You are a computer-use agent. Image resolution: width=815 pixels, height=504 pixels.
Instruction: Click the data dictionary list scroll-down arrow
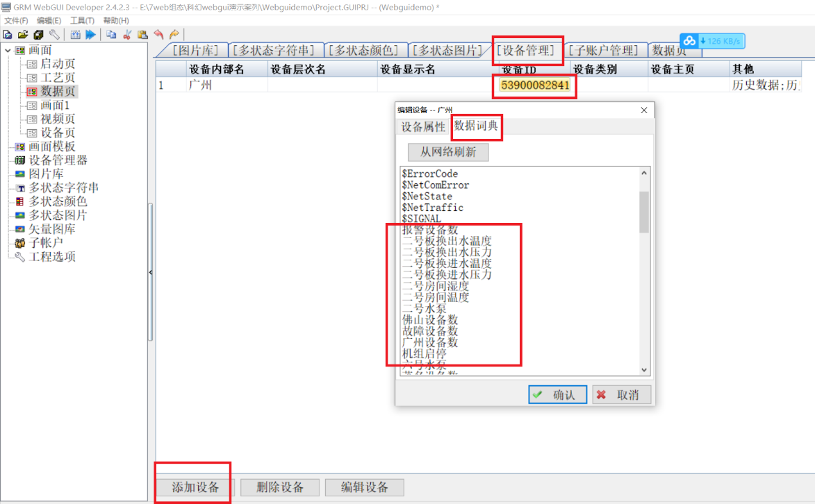tap(644, 370)
